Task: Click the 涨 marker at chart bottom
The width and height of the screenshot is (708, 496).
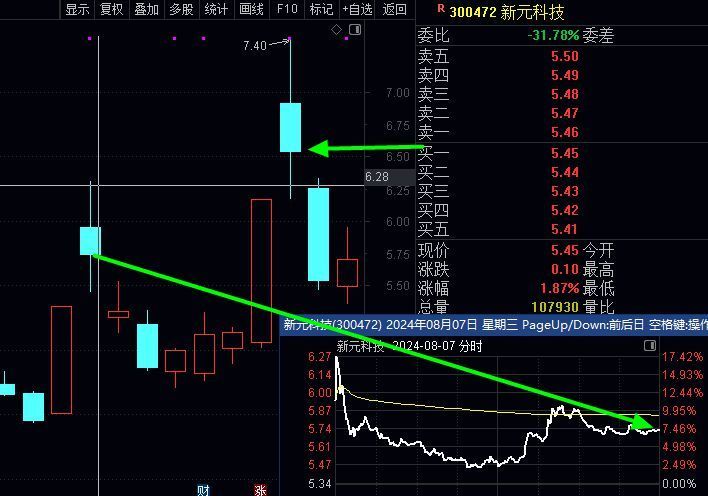Action: coord(260,490)
